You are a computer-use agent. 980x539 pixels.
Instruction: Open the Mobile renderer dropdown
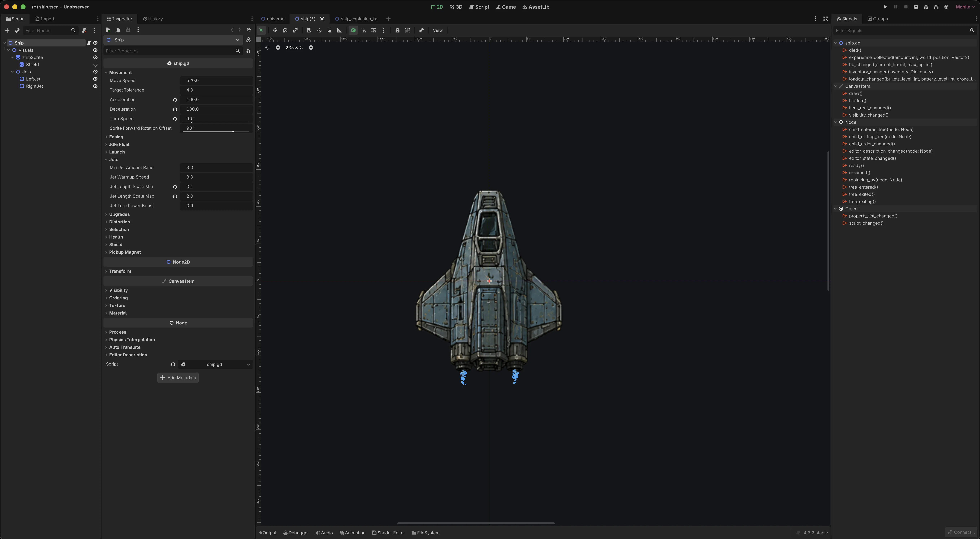966,7
